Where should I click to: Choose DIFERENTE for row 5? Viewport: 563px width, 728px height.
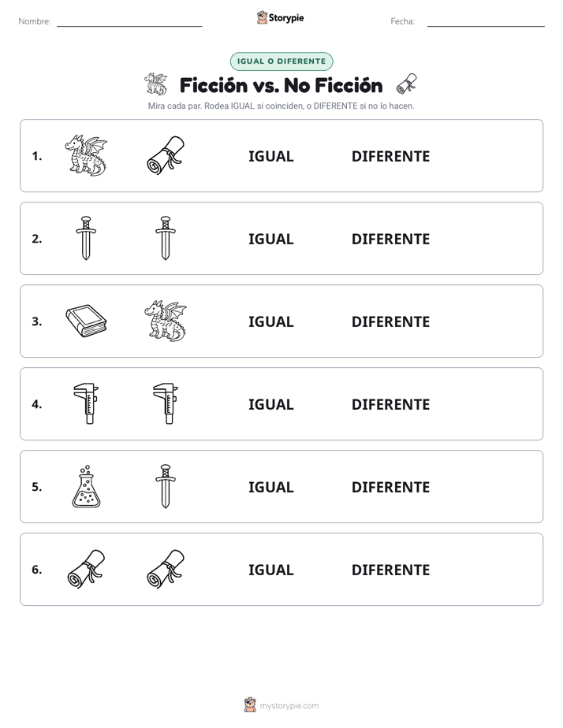pyautogui.click(x=390, y=487)
